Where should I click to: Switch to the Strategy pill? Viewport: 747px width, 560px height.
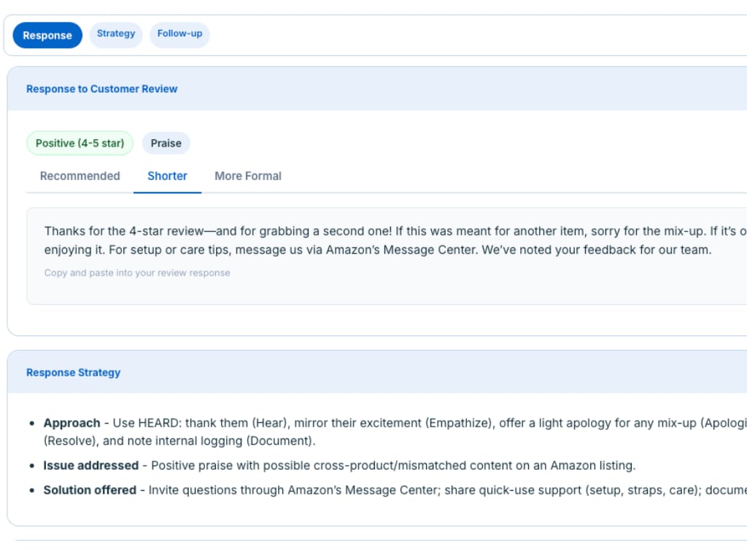(116, 34)
